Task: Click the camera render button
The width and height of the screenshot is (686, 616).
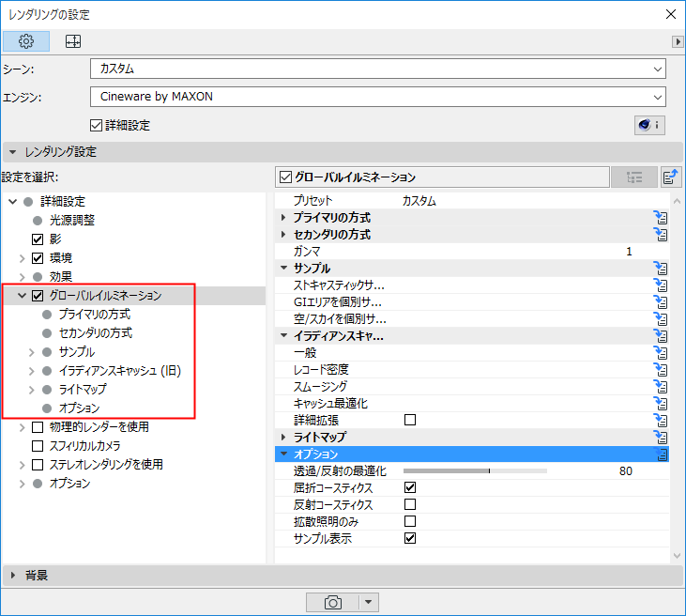Action: click(x=333, y=602)
